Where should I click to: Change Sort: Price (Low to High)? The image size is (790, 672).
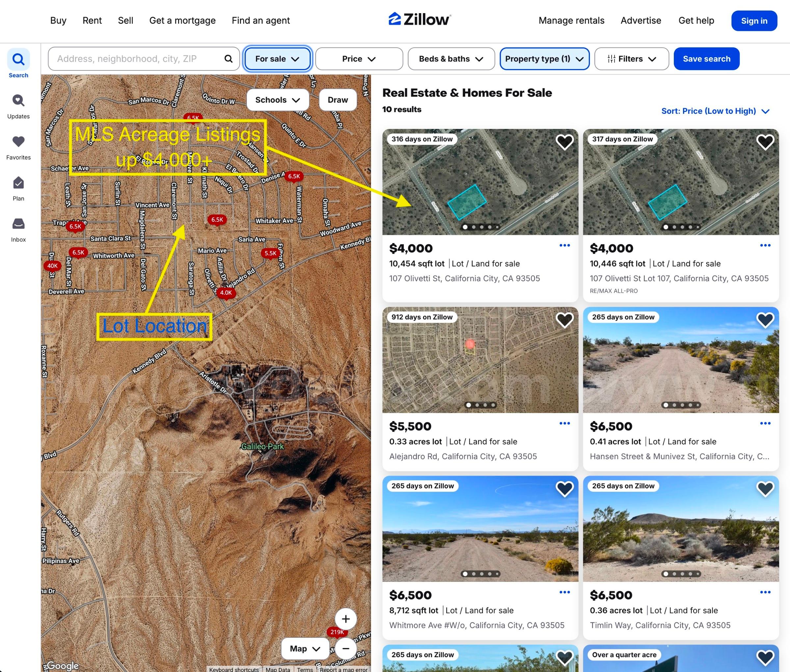pos(716,111)
